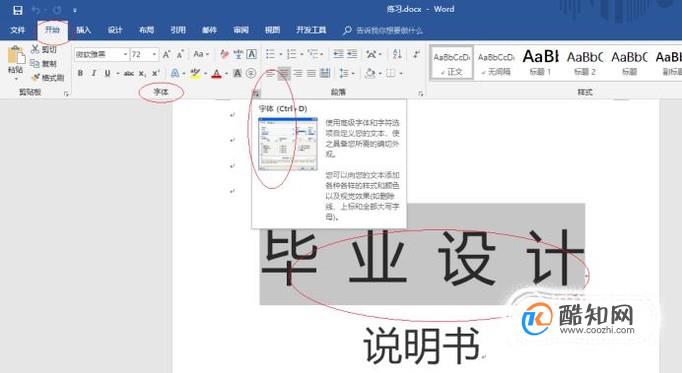Toggle center alignment
Screen dimensions: 682x373
point(284,73)
